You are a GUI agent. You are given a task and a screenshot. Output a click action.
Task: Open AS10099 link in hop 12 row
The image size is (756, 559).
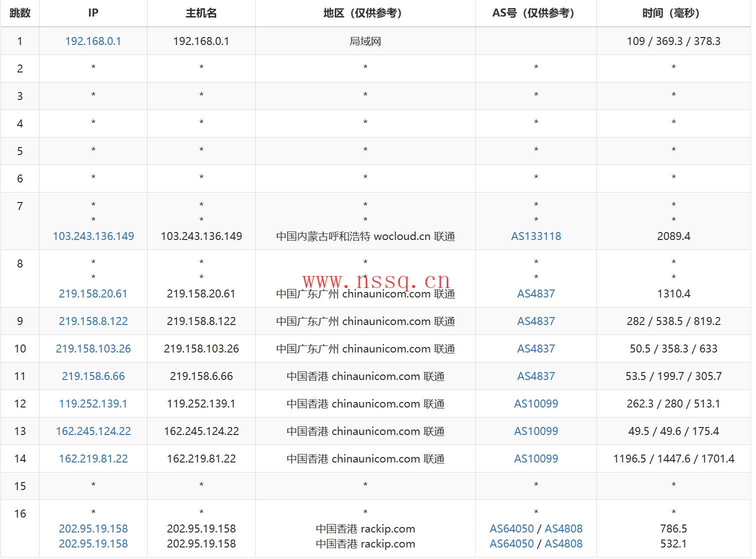coord(536,403)
